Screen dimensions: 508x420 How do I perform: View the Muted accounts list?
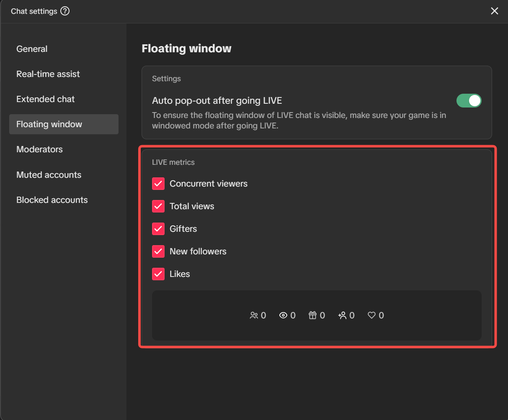tap(49, 174)
